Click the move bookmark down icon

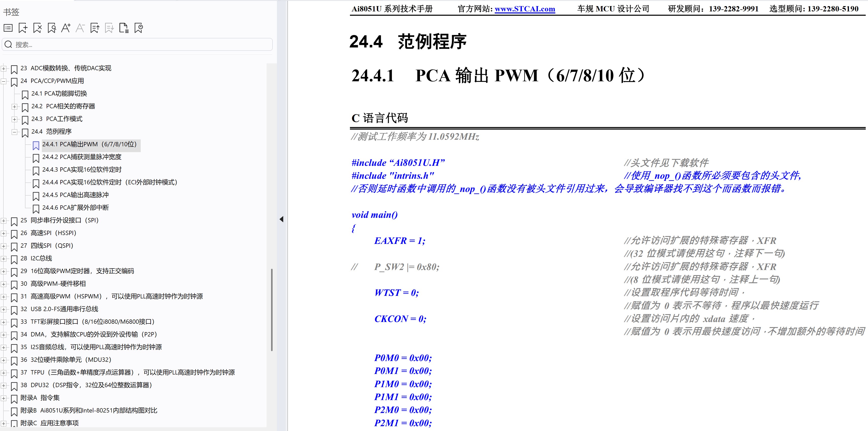pyautogui.click(x=109, y=28)
